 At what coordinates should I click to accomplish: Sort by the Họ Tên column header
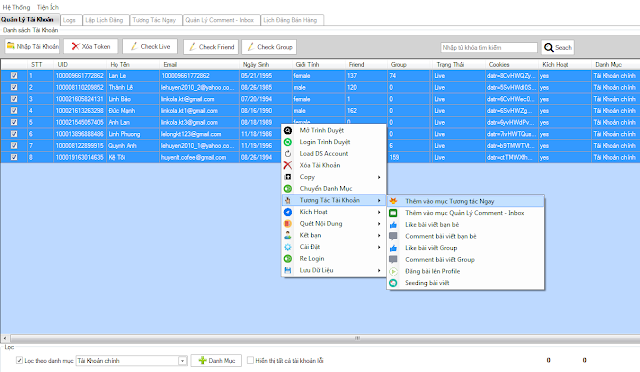(x=133, y=65)
